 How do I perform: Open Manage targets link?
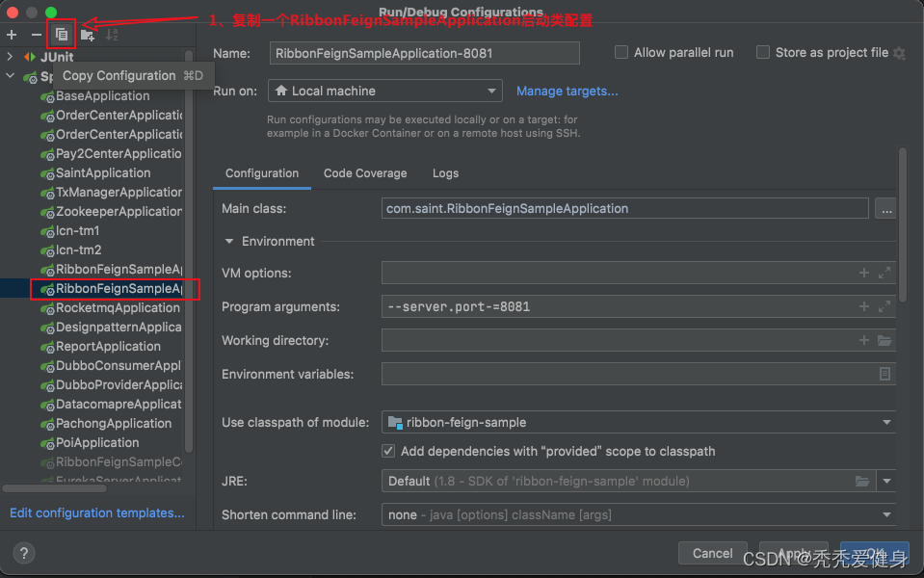567,91
